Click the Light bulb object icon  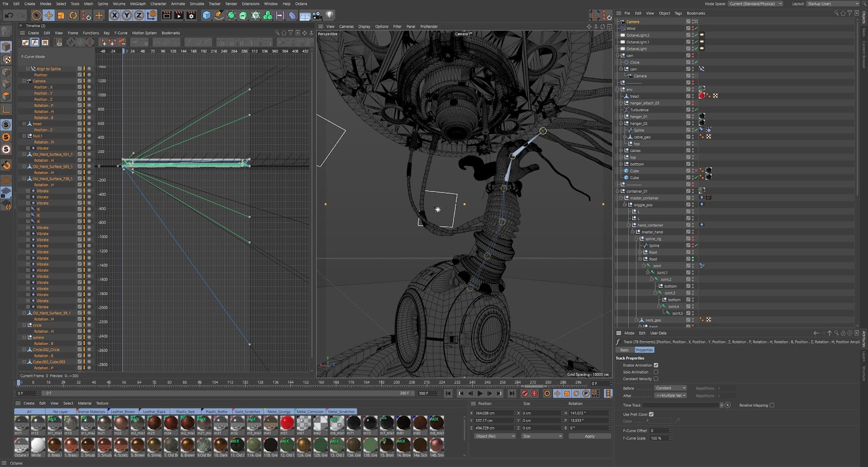tap(329, 15)
